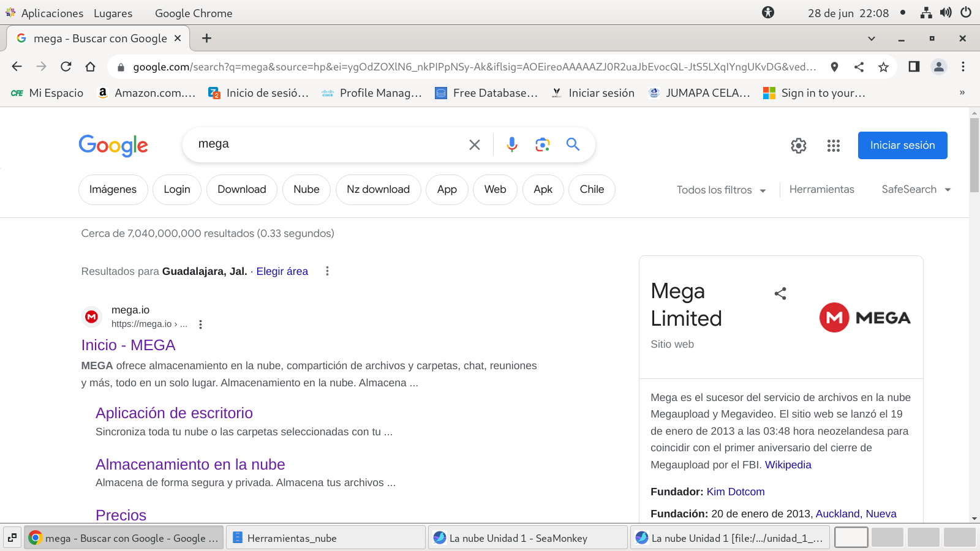Share the Mega Limited knowledge panel

[x=780, y=294]
